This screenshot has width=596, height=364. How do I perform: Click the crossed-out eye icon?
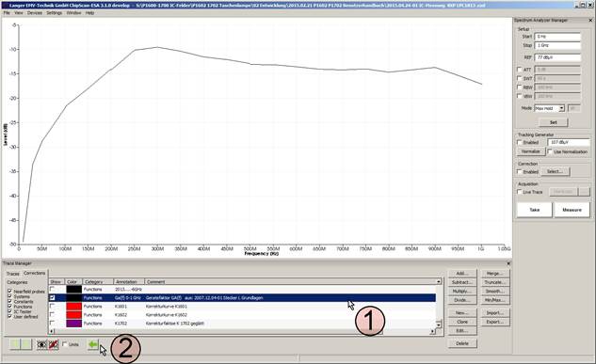tap(54, 344)
